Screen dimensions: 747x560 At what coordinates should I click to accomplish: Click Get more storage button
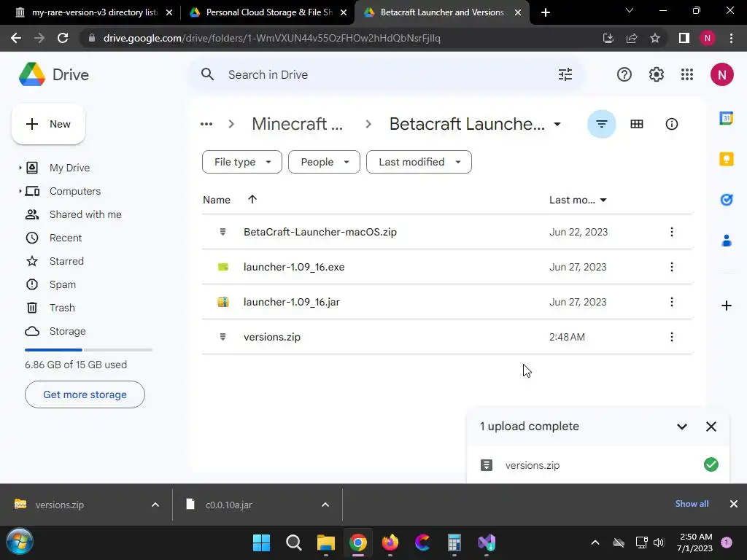pos(85,394)
